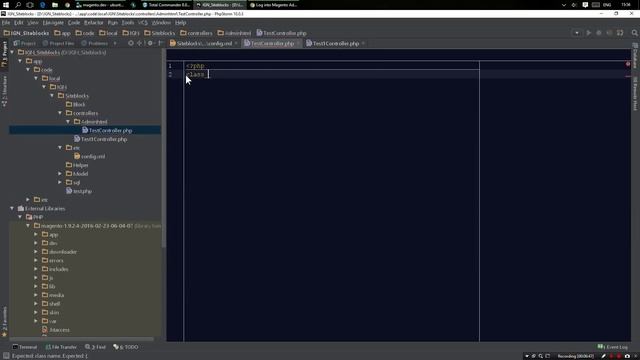Screen dimensions: 640x360
Task: Open the Code menu
Action: pos(74,23)
